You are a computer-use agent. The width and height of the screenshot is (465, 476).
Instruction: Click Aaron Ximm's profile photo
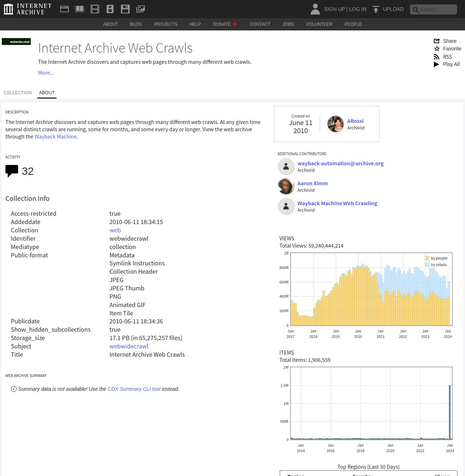(286, 186)
